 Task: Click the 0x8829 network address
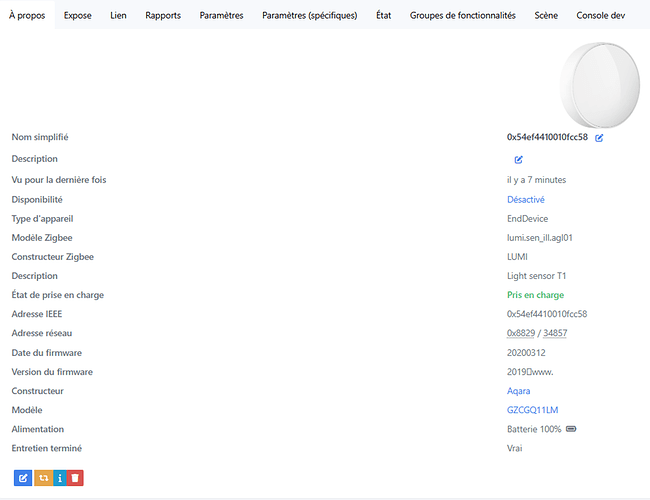(521, 333)
